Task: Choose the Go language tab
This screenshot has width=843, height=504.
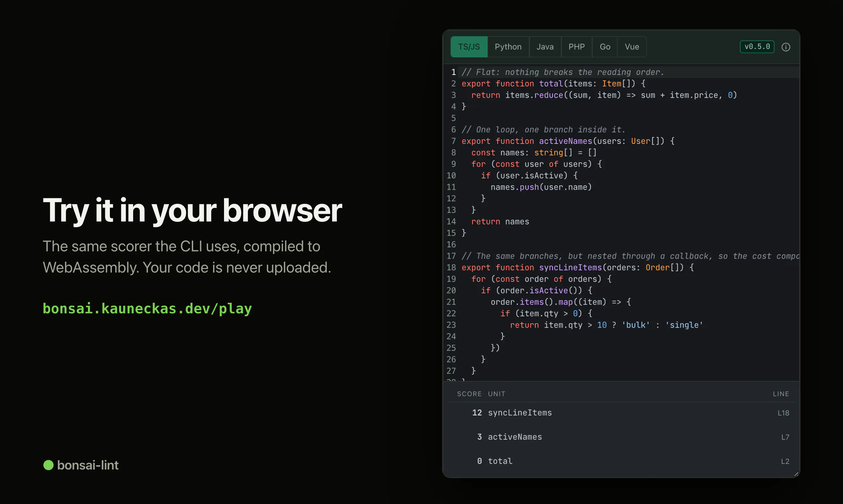Action: [x=605, y=46]
